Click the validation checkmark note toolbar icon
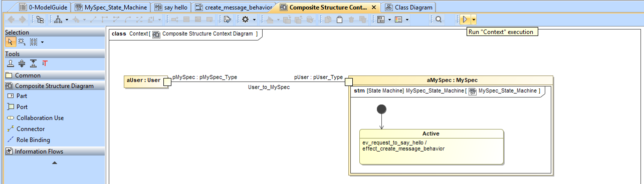Screen dimensions: 644x184 tap(228, 19)
